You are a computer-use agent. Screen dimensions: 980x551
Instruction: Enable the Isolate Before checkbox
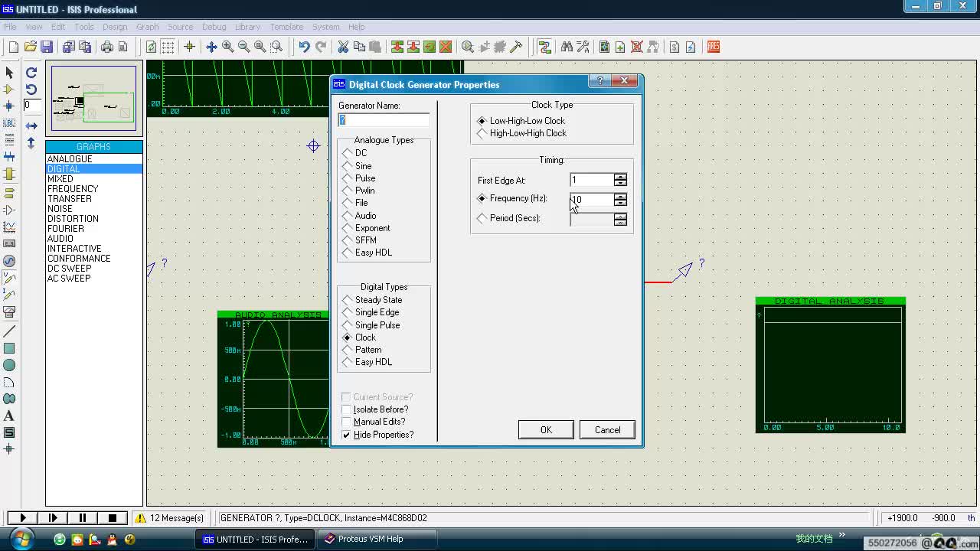(375, 409)
